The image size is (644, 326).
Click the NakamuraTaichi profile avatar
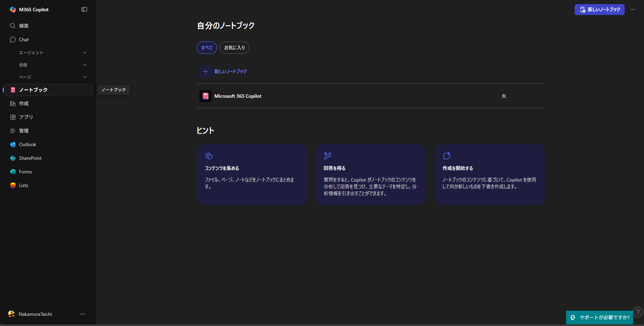coord(11,314)
